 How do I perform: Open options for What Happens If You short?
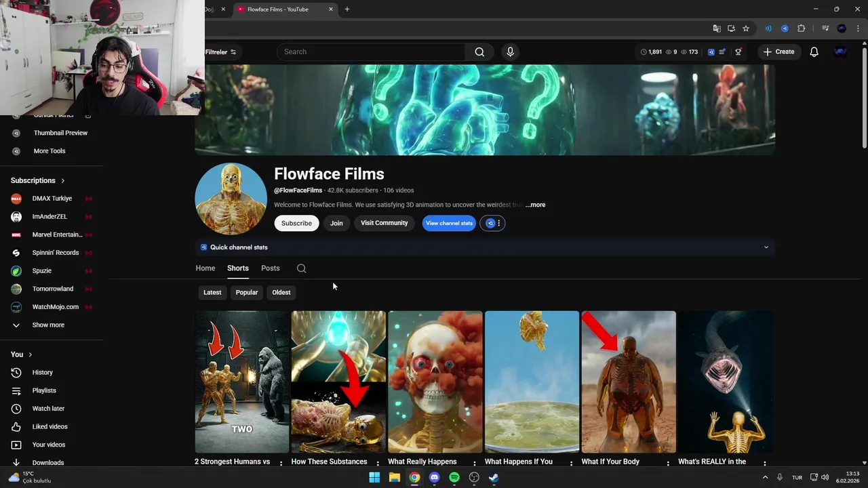coord(571,464)
